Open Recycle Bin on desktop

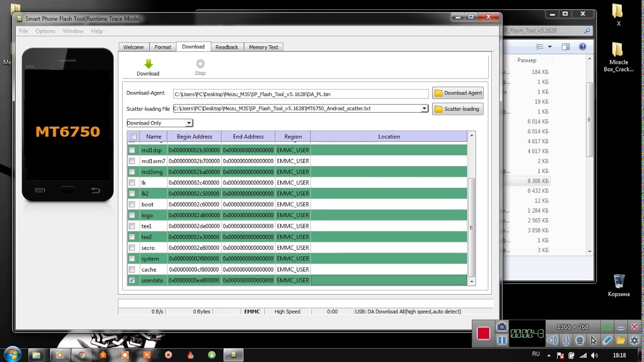619,285
